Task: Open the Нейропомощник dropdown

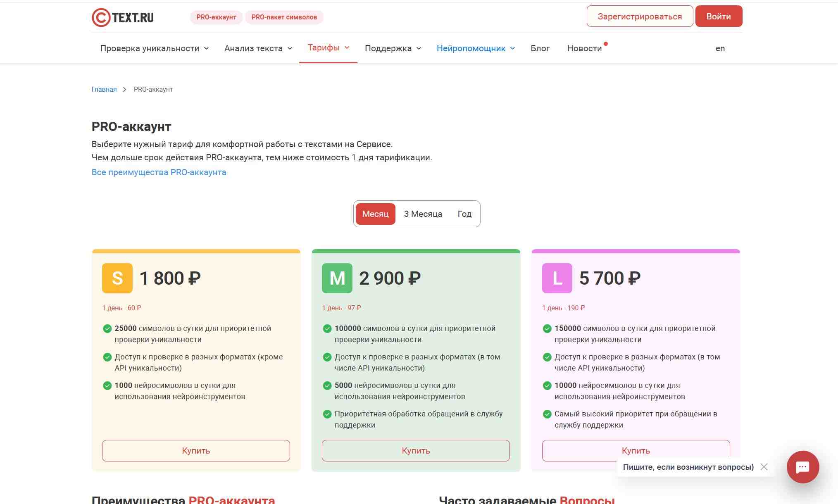Action: tap(476, 48)
